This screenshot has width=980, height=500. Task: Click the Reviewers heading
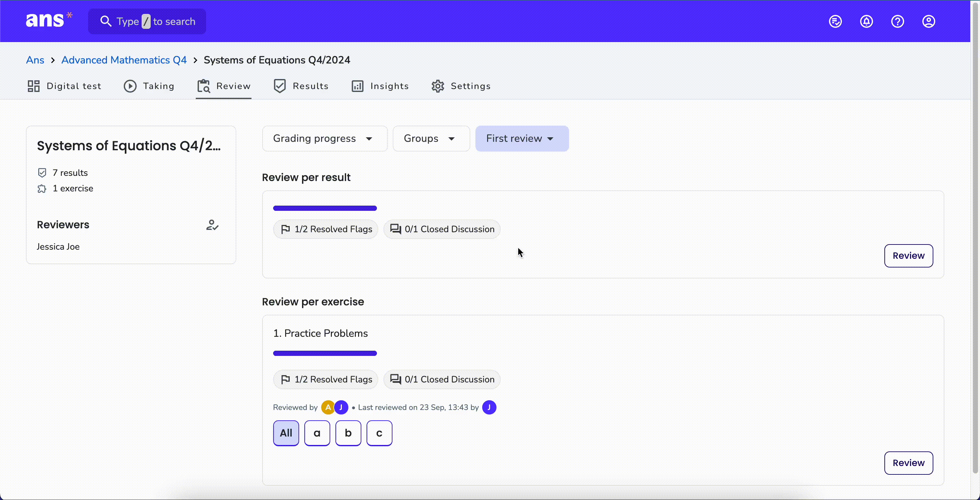click(63, 225)
